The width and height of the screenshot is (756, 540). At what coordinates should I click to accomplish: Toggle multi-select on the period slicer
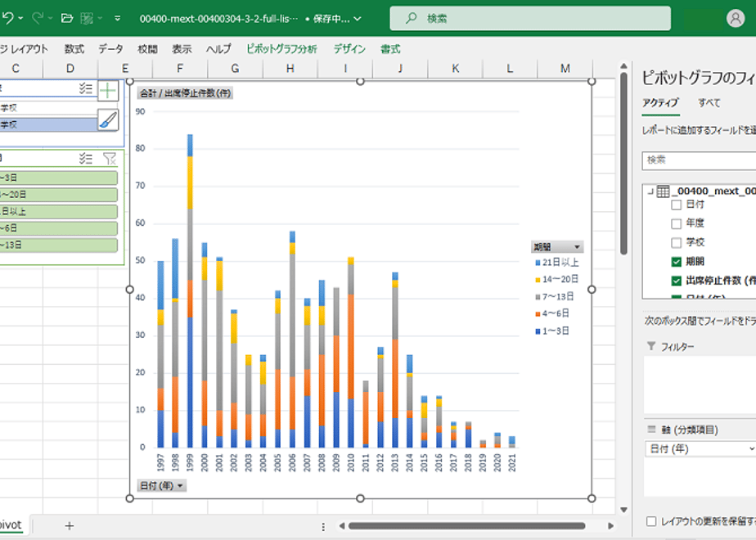(x=86, y=158)
